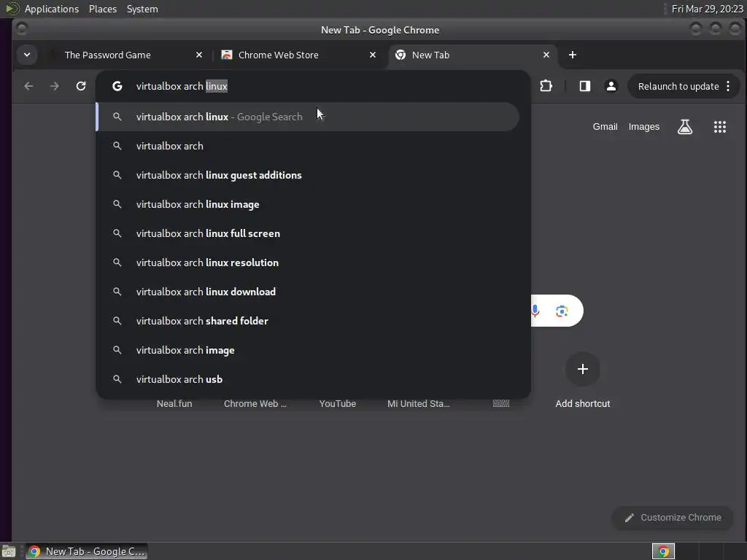Screen dimensions: 747x560
Task: Choose 'virtualbox arch shared folder' suggestion
Action: coord(308,321)
